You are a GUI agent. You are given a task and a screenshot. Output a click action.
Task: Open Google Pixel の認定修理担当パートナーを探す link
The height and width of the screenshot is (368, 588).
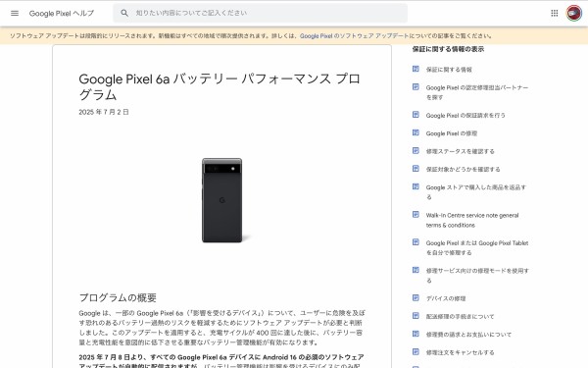click(x=477, y=92)
